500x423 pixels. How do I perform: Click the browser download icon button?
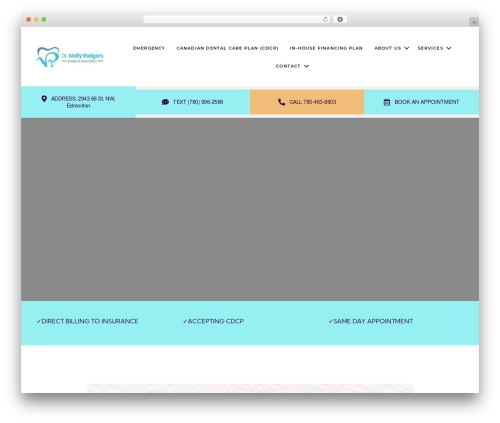[x=340, y=20]
